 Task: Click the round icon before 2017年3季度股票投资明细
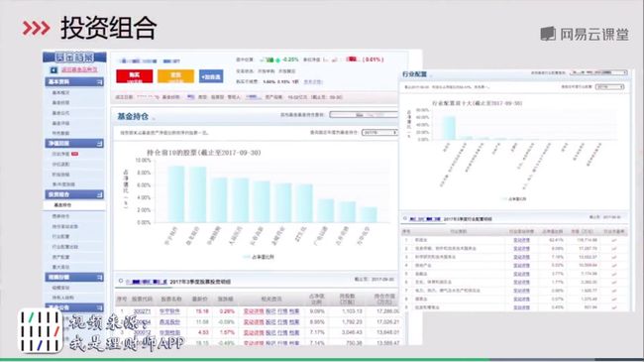[120, 281]
